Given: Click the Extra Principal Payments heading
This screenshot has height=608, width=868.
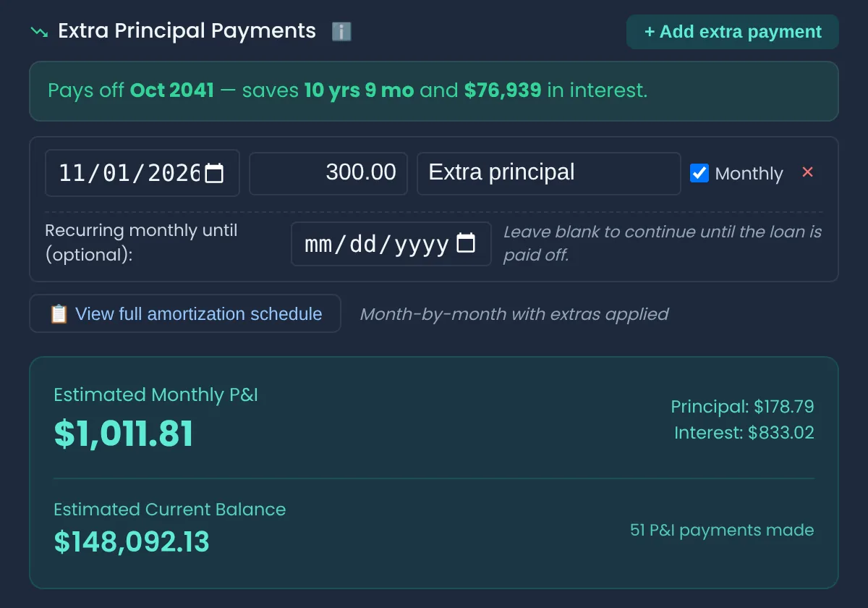Looking at the screenshot, I should [x=187, y=31].
